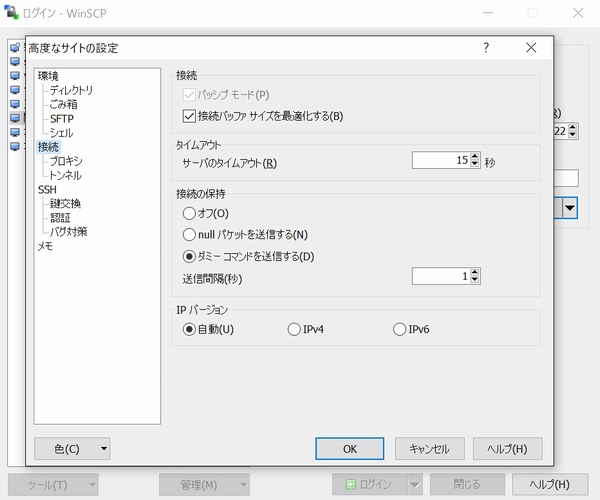Click the 送信間隔 value field
Viewport: 600px width, 500px height.
pyautogui.click(x=441, y=276)
